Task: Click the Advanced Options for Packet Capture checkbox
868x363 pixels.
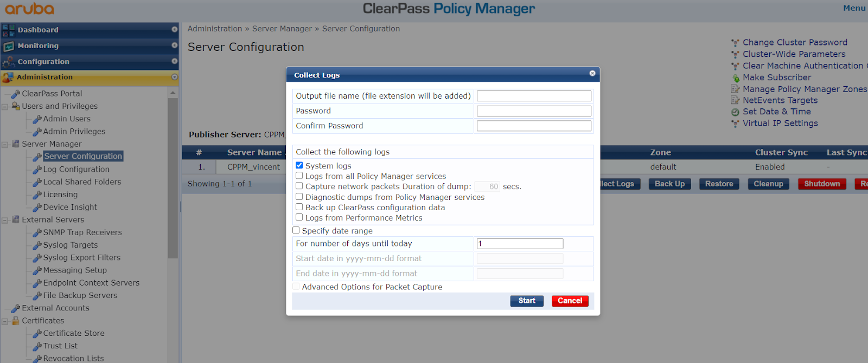Action: coord(296,287)
